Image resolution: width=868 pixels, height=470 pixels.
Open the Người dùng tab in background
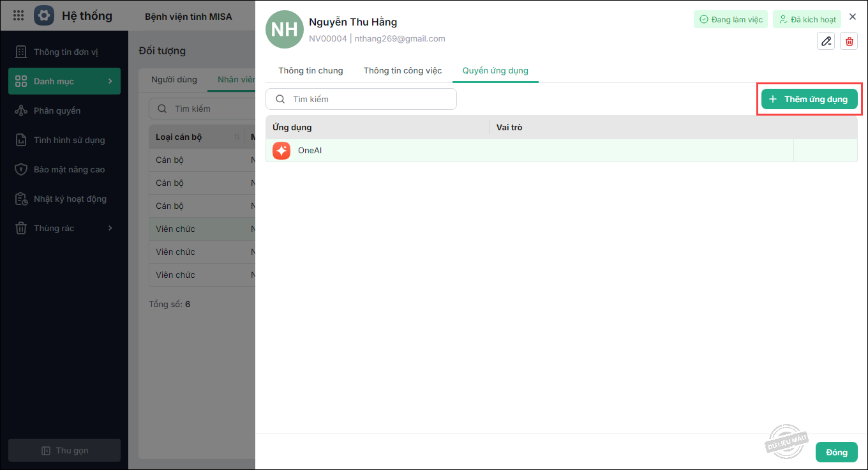174,79
